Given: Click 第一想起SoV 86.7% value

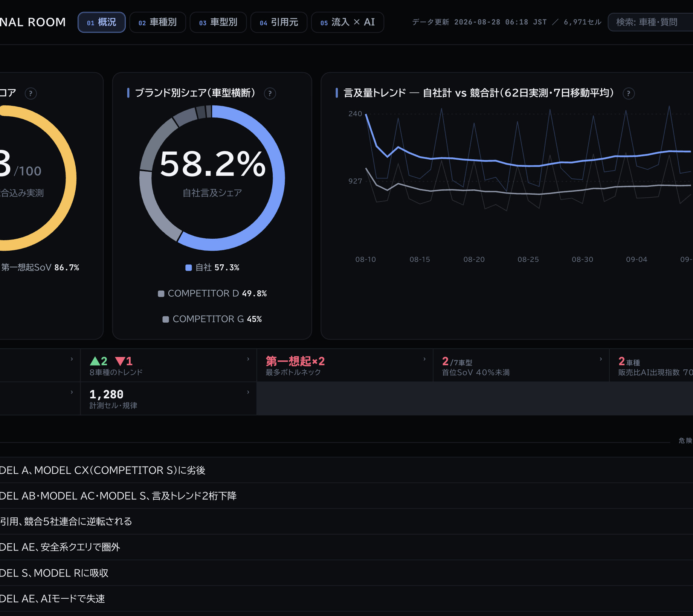Looking at the screenshot, I should coord(67,268).
